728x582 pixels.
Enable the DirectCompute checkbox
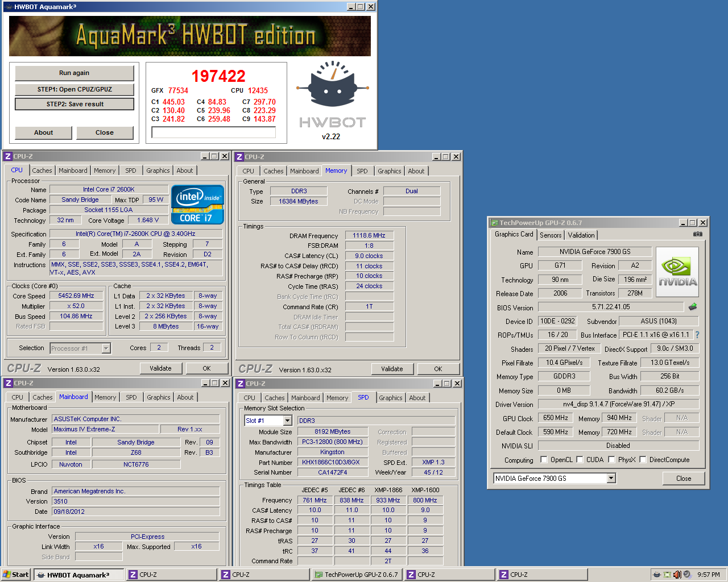(643, 459)
